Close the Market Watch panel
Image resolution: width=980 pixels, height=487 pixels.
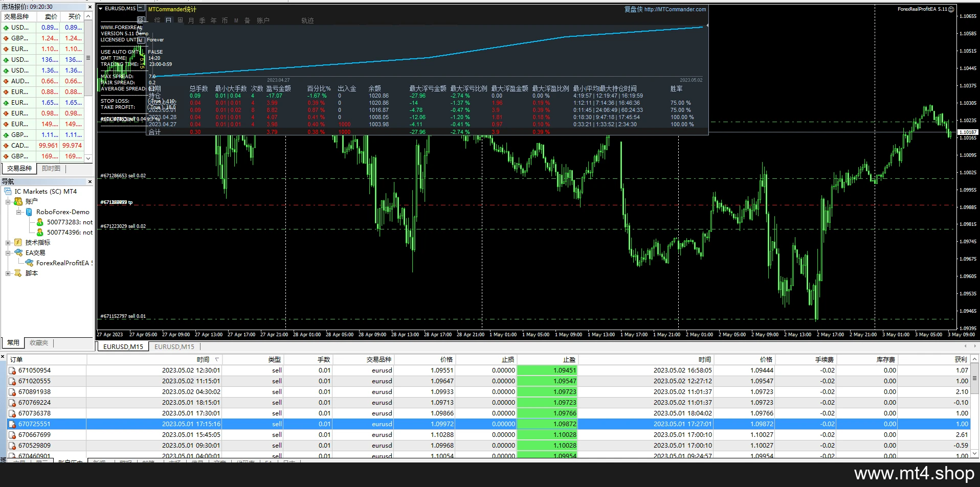pyautogui.click(x=90, y=7)
